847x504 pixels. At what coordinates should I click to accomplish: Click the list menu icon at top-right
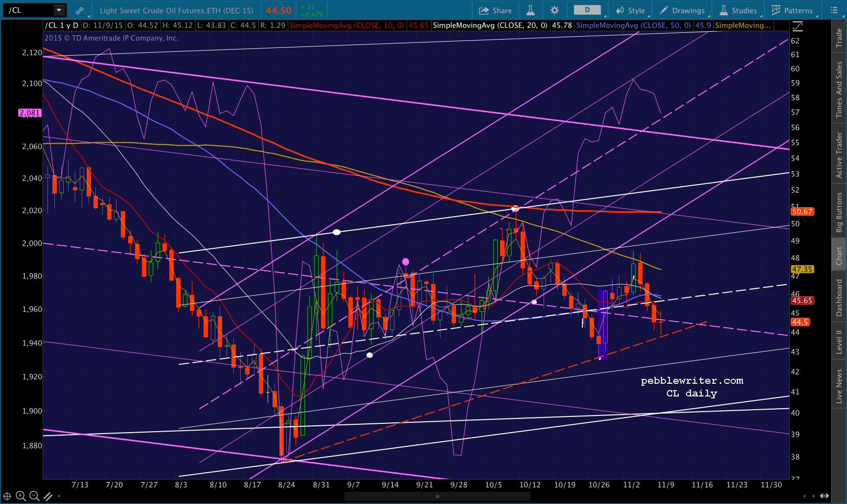click(834, 10)
